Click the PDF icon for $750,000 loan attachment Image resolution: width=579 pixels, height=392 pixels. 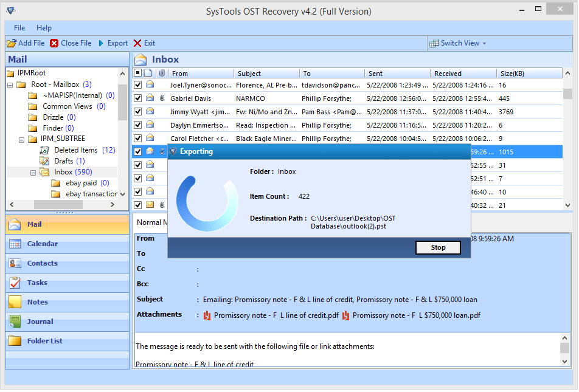pos(345,316)
